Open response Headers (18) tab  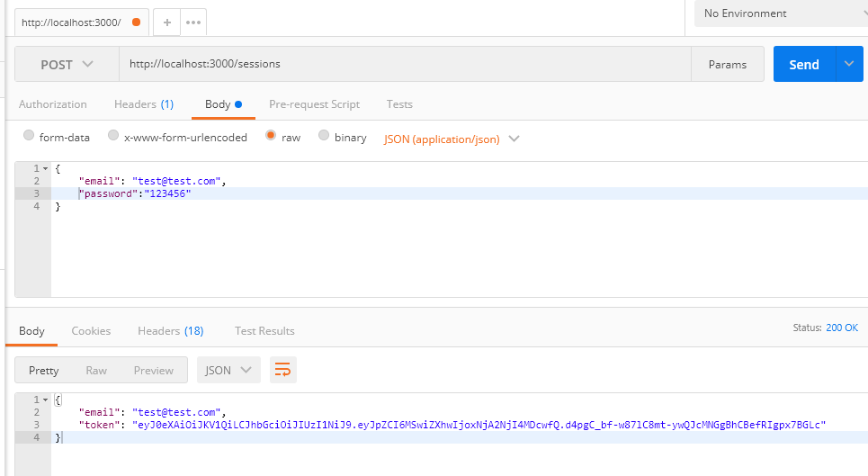click(171, 331)
